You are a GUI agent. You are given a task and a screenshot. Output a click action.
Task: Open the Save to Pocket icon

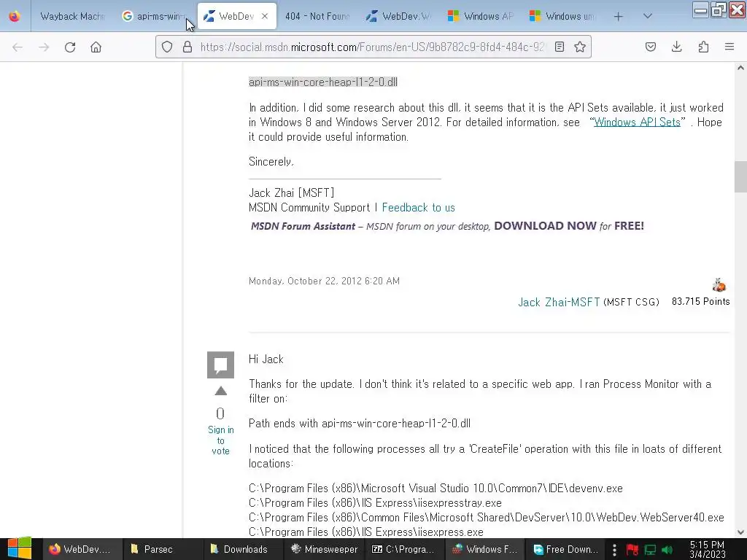(x=651, y=47)
